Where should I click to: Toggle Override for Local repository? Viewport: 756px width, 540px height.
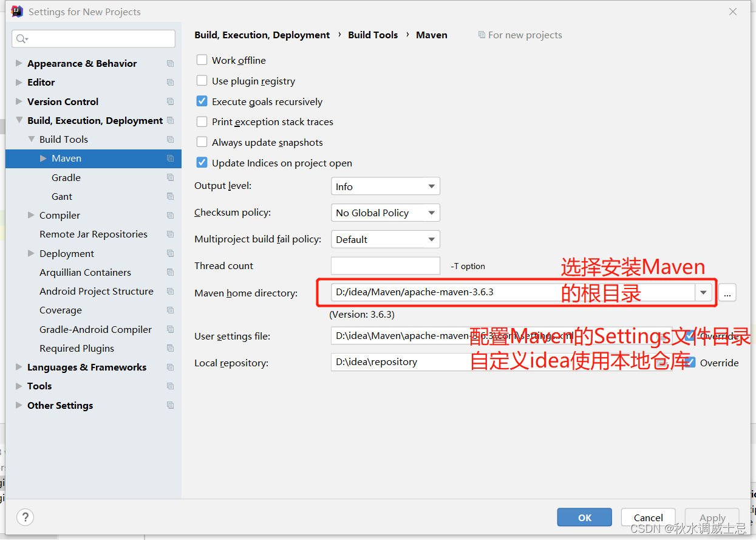(690, 363)
